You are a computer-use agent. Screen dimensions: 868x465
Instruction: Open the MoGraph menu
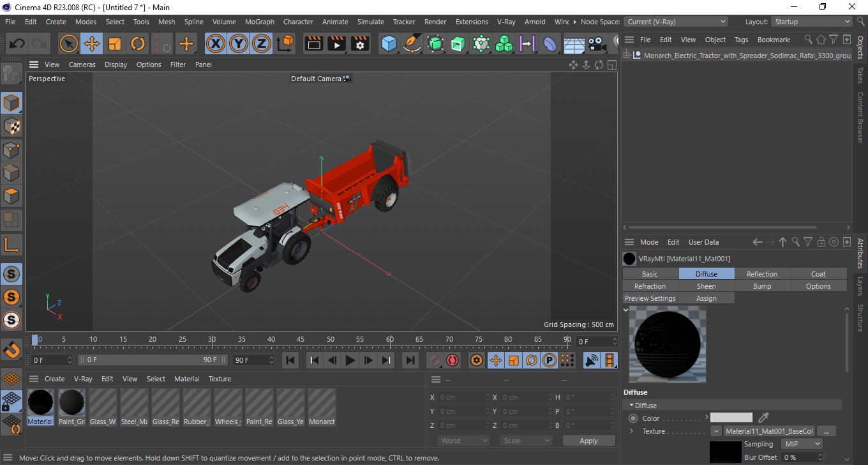click(x=260, y=22)
